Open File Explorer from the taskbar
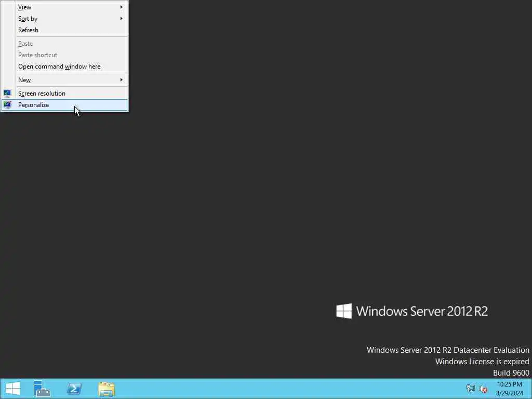 (x=107, y=389)
